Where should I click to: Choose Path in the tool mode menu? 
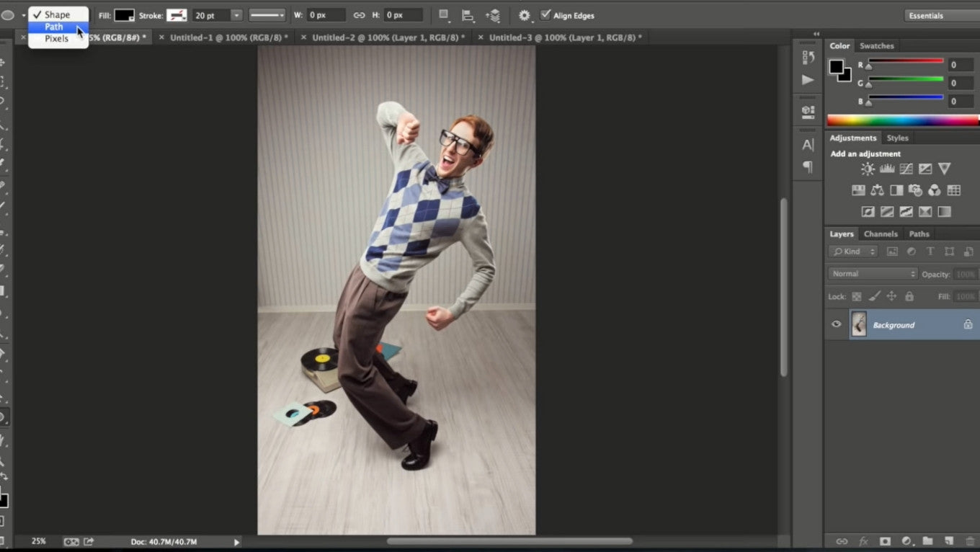[58, 27]
